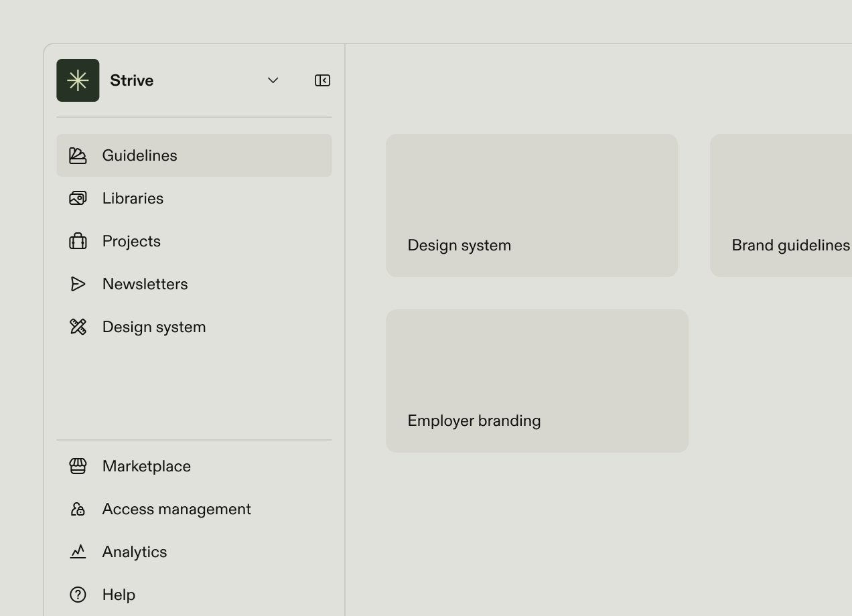Click the Analytics chart icon
This screenshot has width=852, height=616.
click(78, 552)
